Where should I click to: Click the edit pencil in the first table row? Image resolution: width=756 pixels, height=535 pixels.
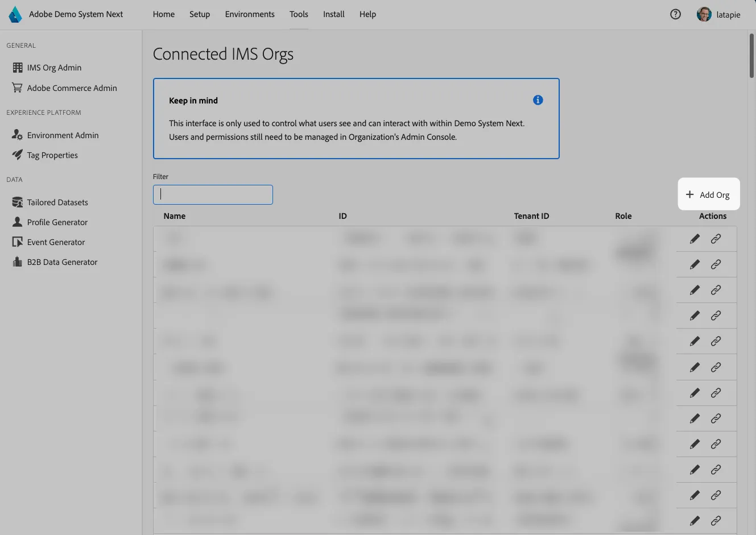tap(695, 239)
